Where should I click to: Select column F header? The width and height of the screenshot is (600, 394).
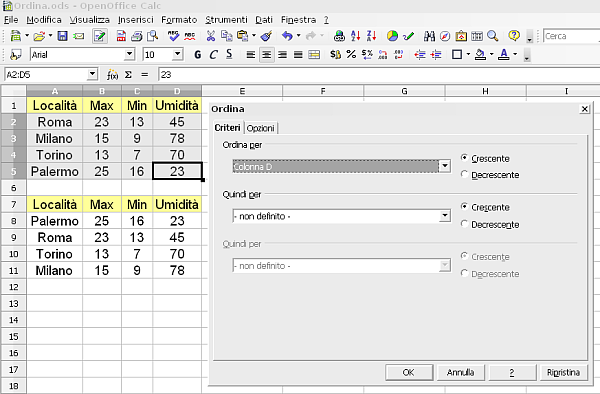tap(323, 91)
